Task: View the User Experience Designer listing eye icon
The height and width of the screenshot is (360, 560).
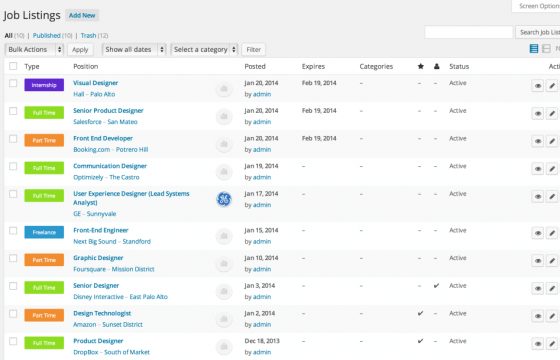Action: pos(538,196)
